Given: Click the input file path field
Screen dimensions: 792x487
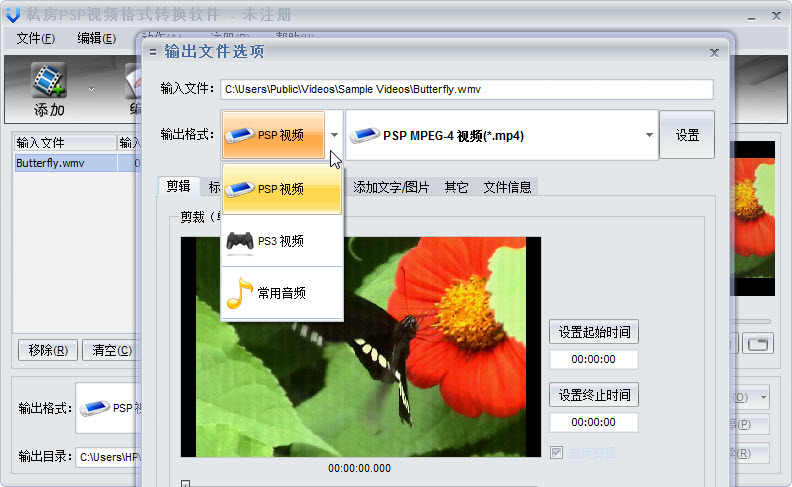Looking at the screenshot, I should [467, 89].
